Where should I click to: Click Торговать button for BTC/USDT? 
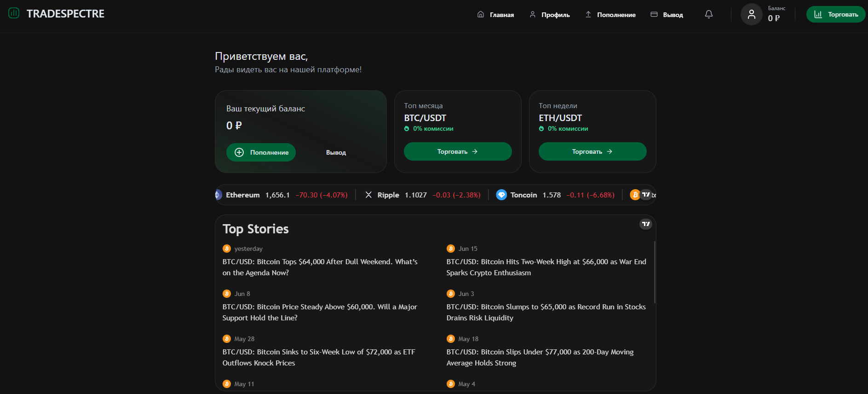point(458,151)
